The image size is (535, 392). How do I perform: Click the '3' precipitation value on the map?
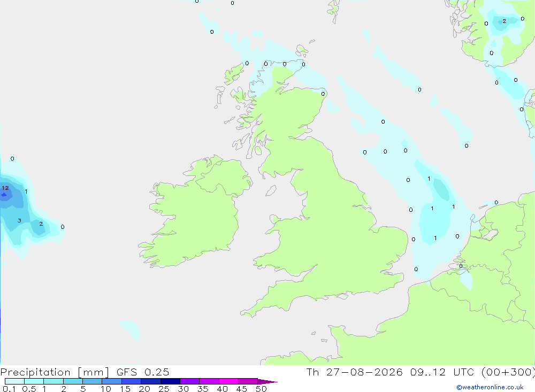pos(19,221)
